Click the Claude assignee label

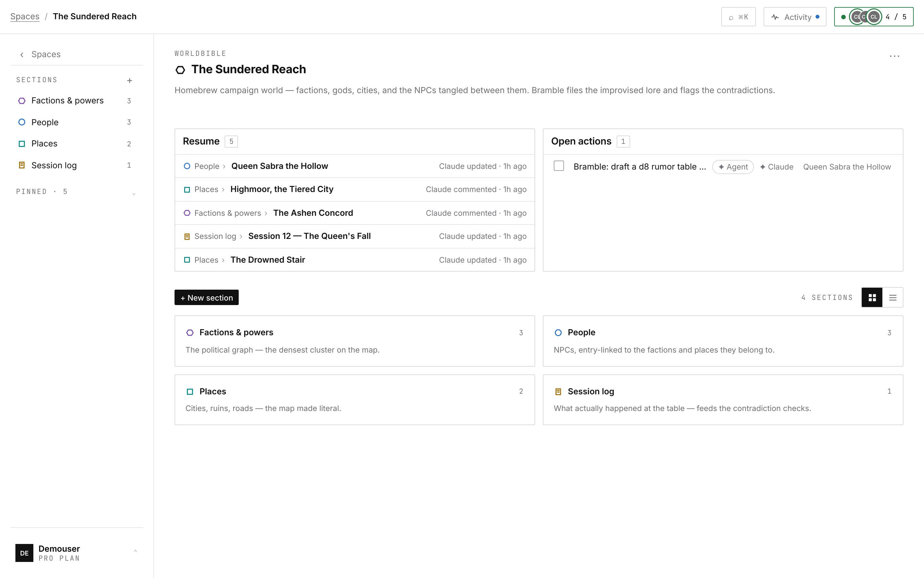(776, 167)
